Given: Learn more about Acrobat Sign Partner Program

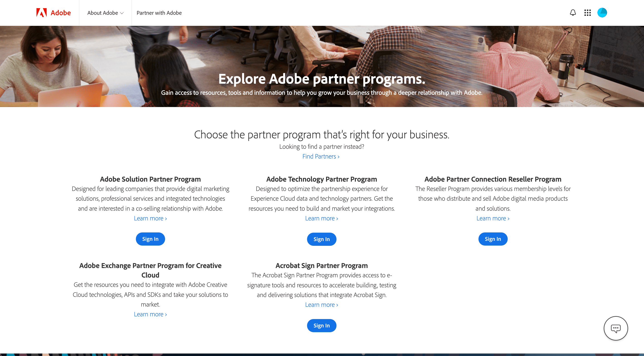Looking at the screenshot, I should click(322, 305).
